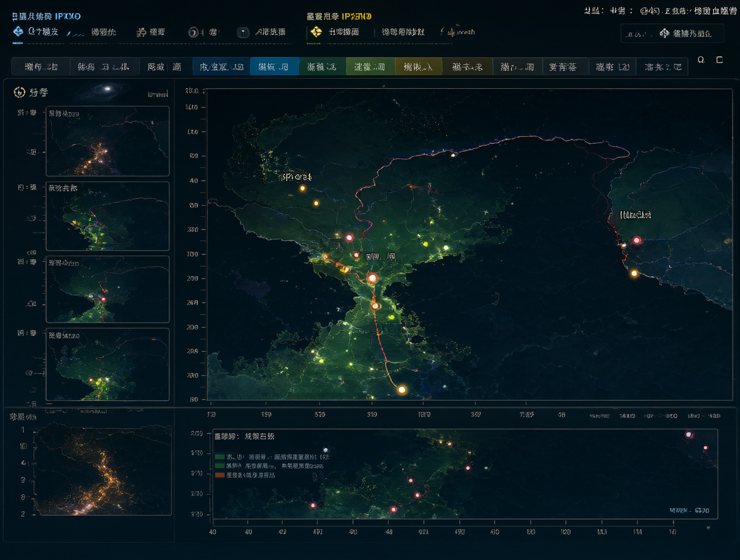Screen dimensions: 740x560
Task: Toggle the half-filled circle toolbar icon
Action: [x=193, y=32]
